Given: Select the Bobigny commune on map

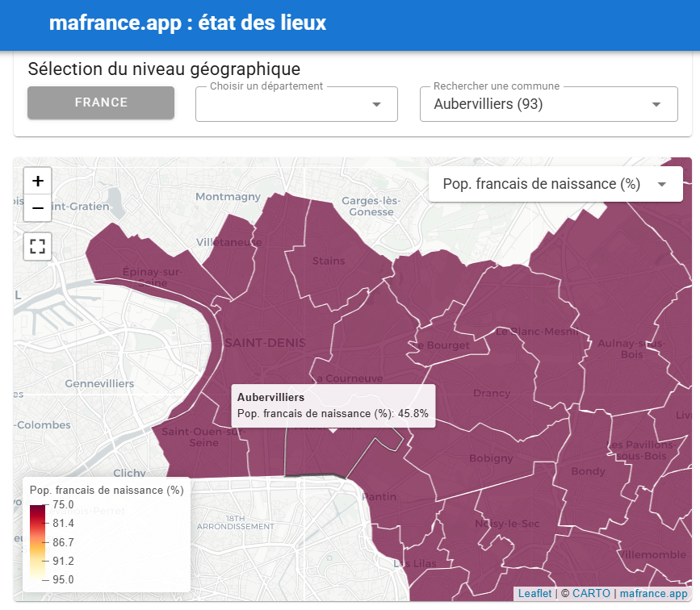Looking at the screenshot, I should 491,458.
